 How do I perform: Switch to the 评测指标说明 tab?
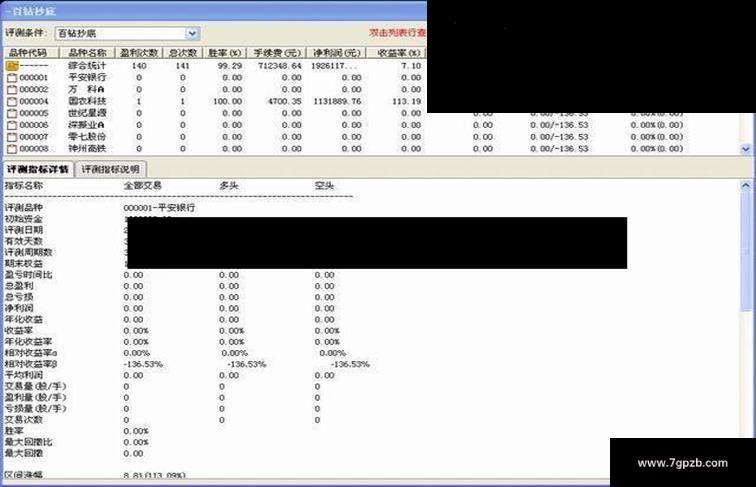pos(110,169)
